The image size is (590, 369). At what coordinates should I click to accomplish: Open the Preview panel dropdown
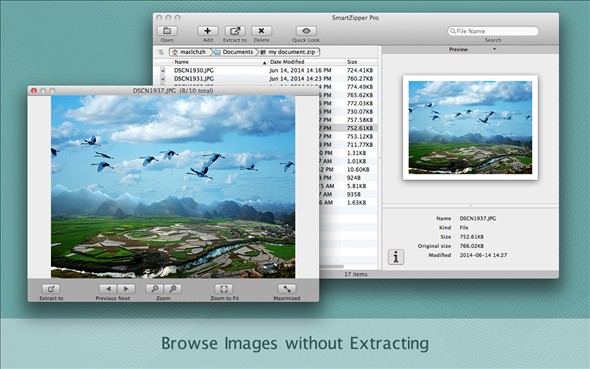[x=494, y=49]
